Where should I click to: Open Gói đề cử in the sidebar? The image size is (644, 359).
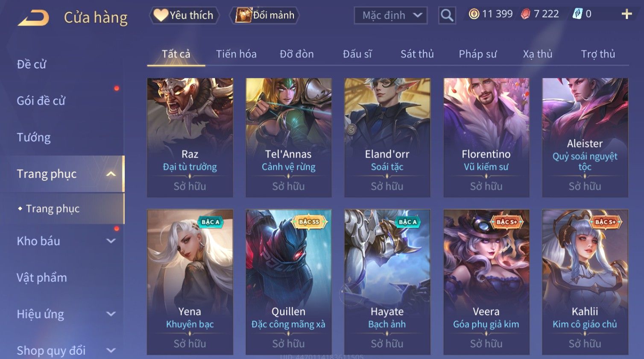(41, 101)
